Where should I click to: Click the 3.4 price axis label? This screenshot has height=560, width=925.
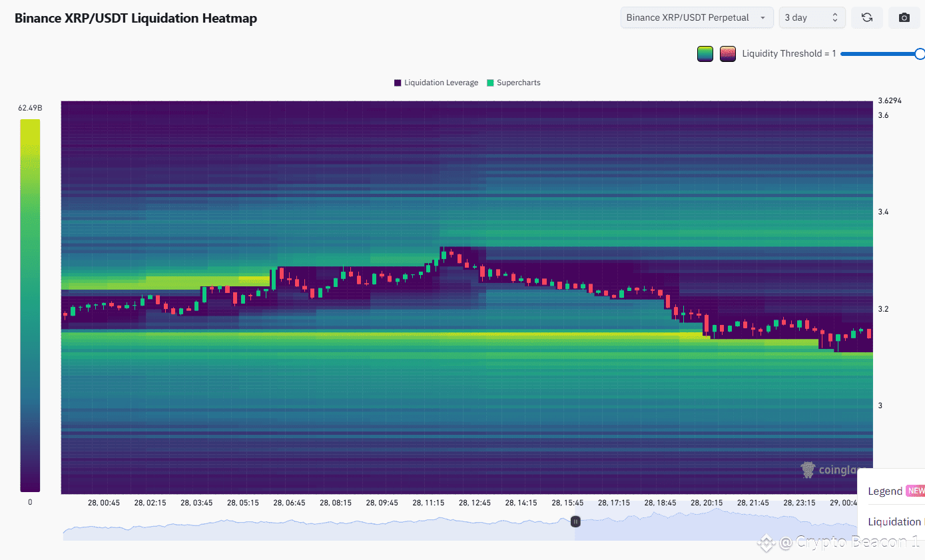pos(883,212)
